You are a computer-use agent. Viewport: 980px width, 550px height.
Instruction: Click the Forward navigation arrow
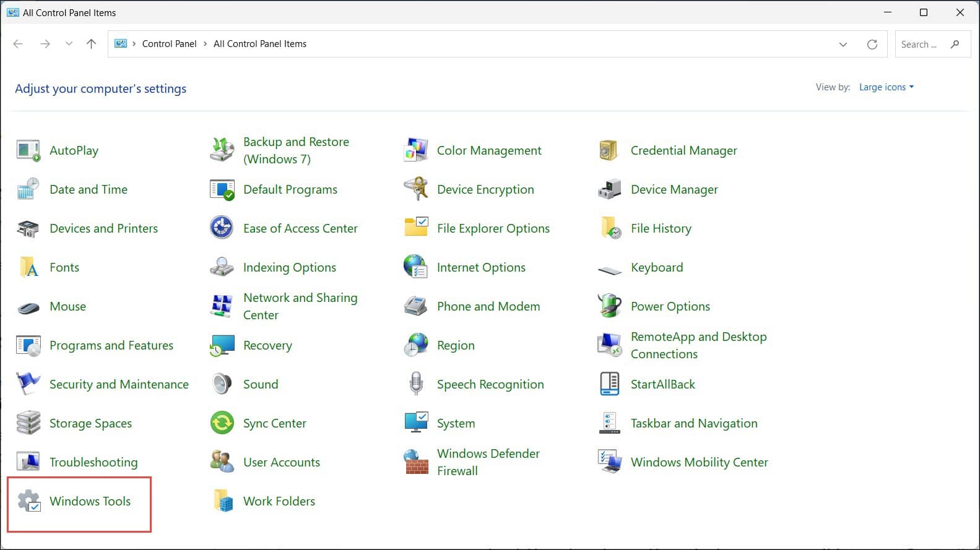45,44
